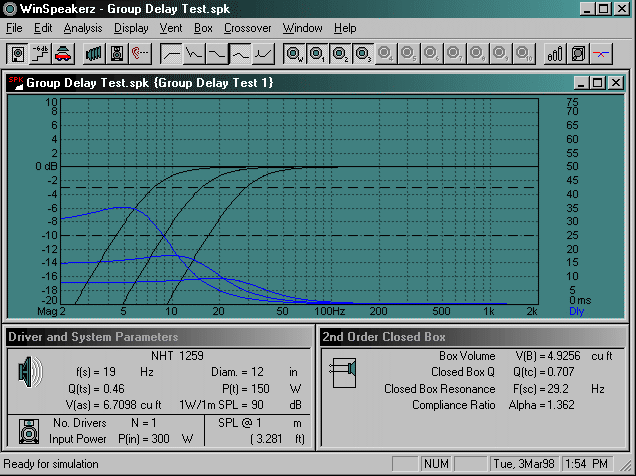Click the driver speaker toolbar icon
This screenshot has width=636, height=476.
[18, 52]
